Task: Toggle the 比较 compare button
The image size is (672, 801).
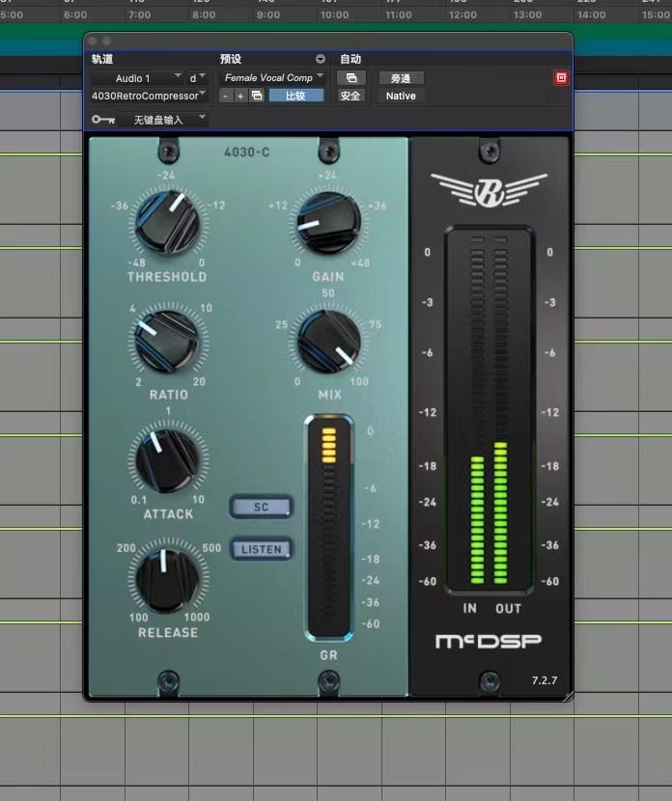Action: (x=295, y=96)
